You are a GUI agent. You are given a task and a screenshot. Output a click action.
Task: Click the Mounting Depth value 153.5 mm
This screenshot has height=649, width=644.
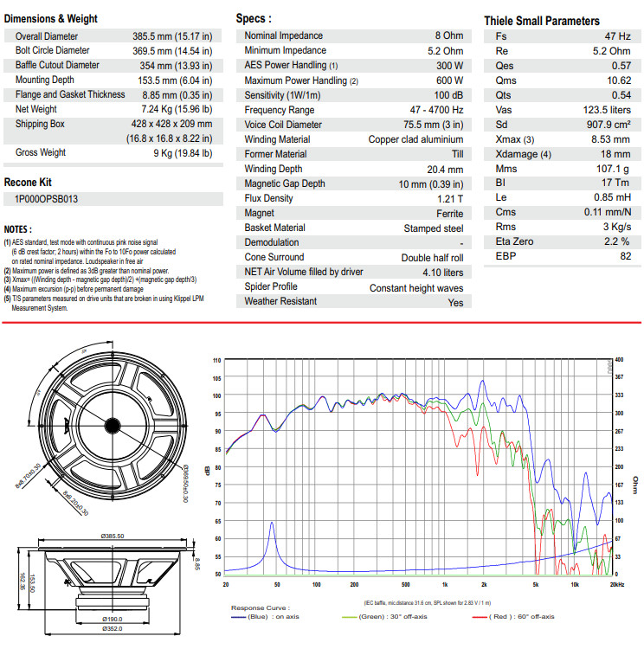pyautogui.click(x=175, y=80)
